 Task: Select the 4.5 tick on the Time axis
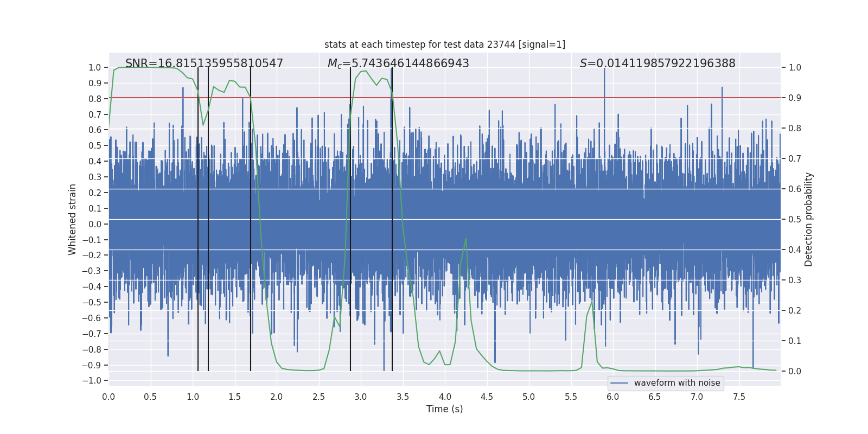pyautogui.click(x=487, y=397)
